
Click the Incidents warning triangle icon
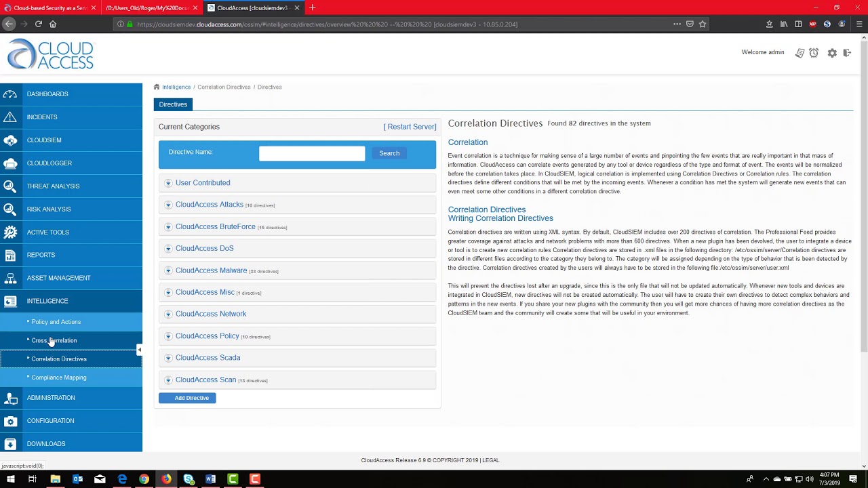10,117
